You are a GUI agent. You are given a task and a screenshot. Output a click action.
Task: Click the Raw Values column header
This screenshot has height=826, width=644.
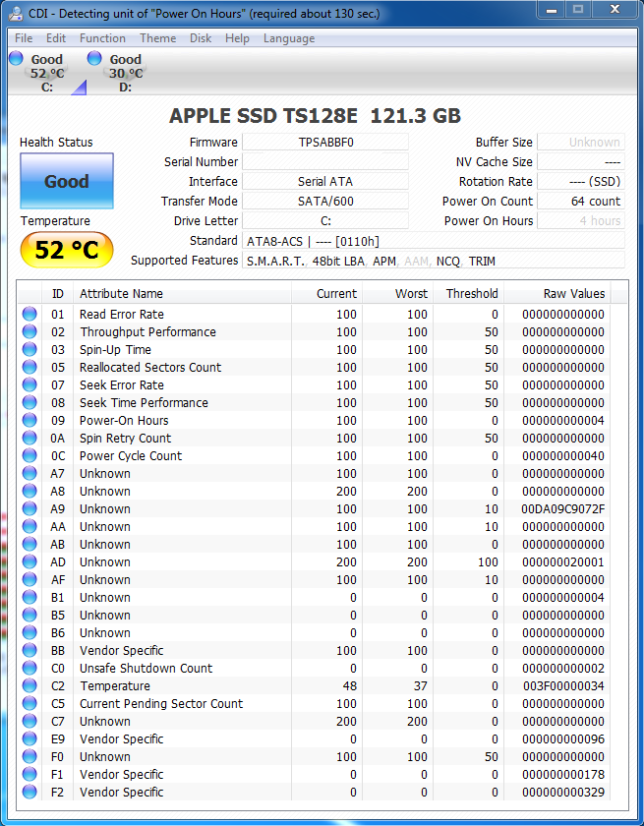tap(573, 294)
